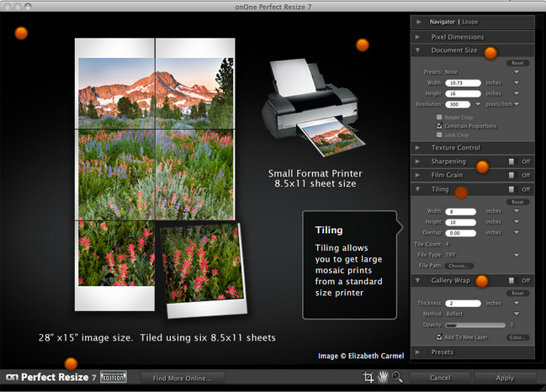
Task: Click the Apply button
Action: (505, 378)
